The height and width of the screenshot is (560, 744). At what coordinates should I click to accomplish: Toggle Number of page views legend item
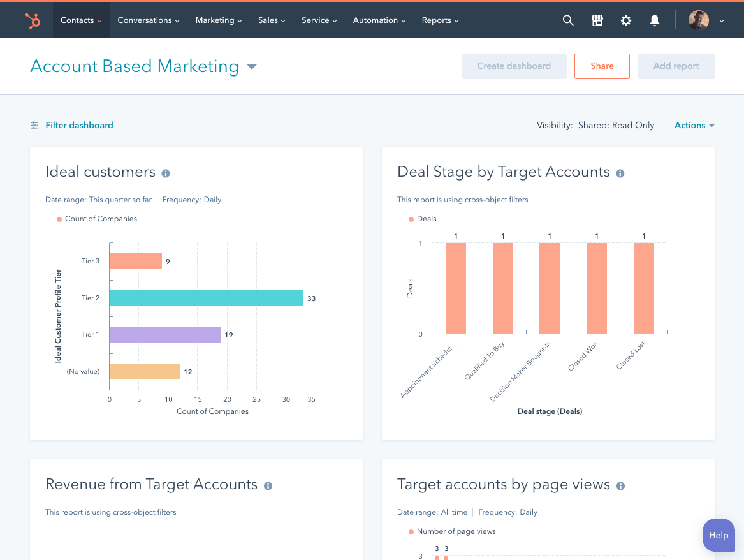[455, 531]
